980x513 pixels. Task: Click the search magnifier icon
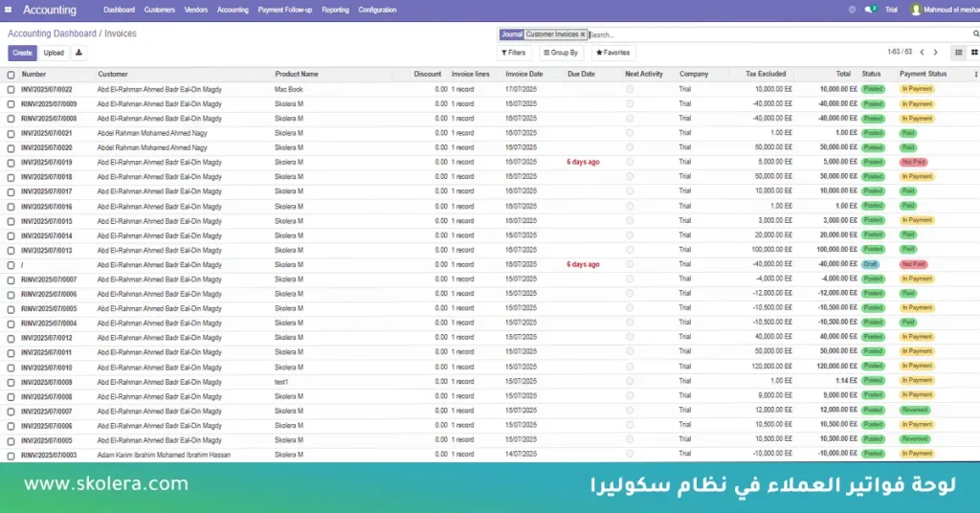pyautogui.click(x=975, y=34)
